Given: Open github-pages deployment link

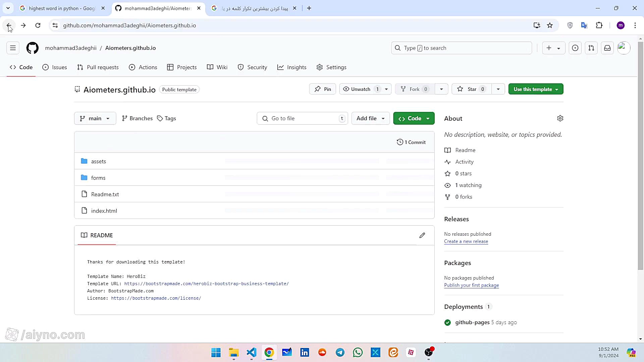Looking at the screenshot, I should coord(472,322).
